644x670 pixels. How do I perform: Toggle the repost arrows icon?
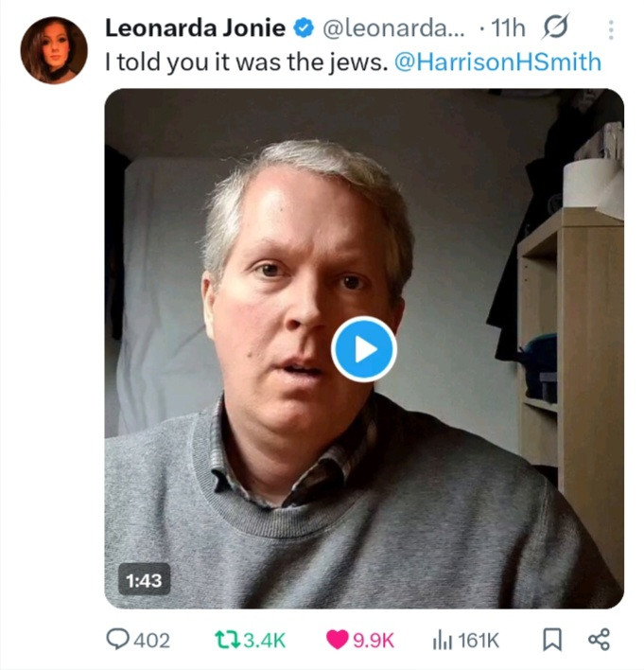(x=227, y=640)
